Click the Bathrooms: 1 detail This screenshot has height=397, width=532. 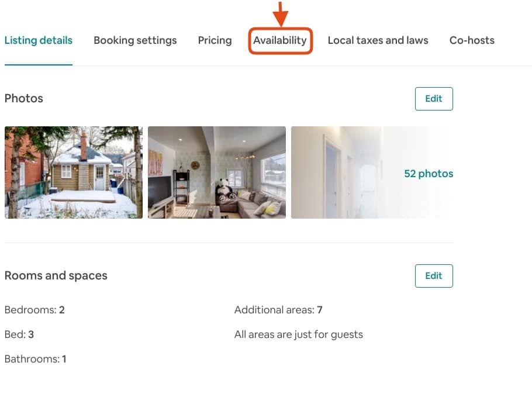coord(36,359)
